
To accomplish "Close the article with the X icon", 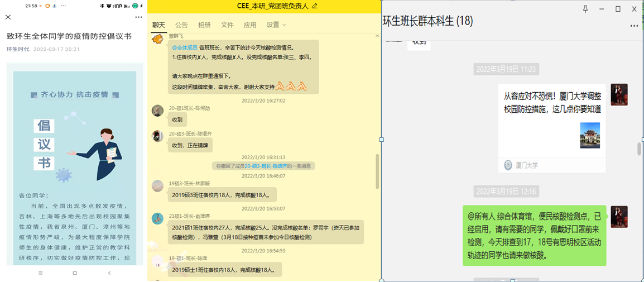I will [x=8, y=17].
